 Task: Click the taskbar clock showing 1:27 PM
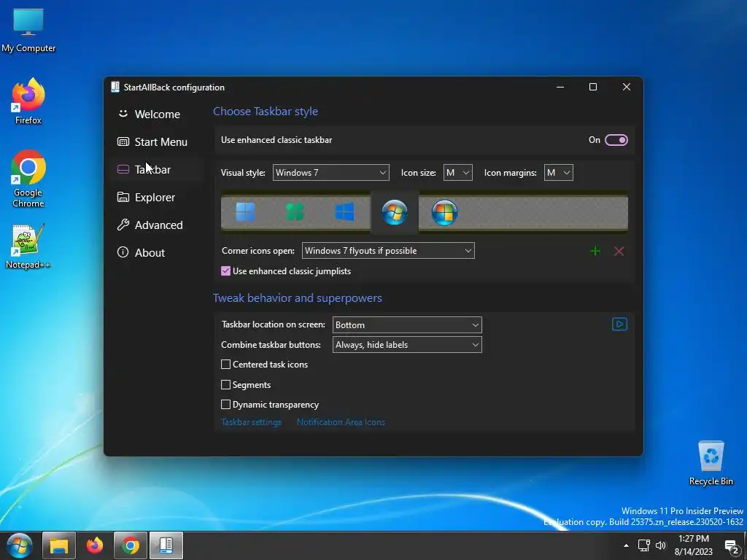694,545
